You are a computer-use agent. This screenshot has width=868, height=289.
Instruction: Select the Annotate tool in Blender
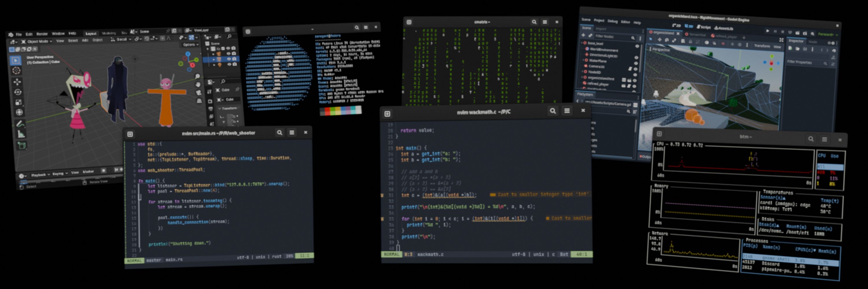(x=20, y=124)
